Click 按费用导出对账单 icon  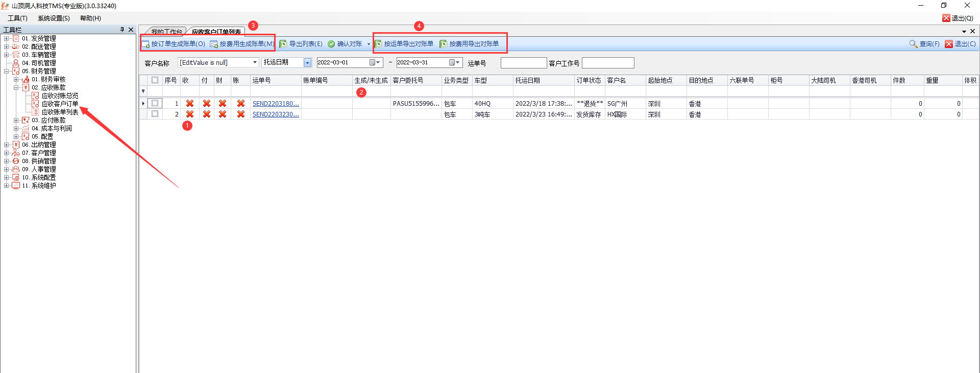[443, 44]
